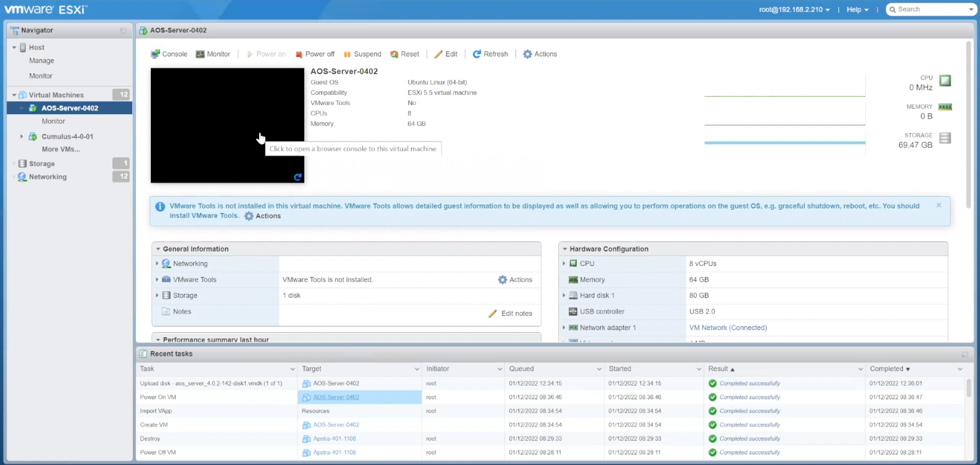Expand the Hard disk 1 row

tap(564, 296)
